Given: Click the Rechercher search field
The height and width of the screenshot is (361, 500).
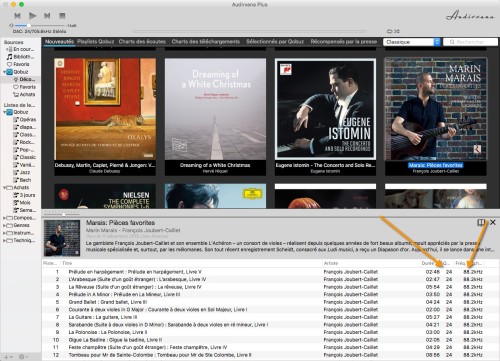Looking at the screenshot, I should (470, 42).
